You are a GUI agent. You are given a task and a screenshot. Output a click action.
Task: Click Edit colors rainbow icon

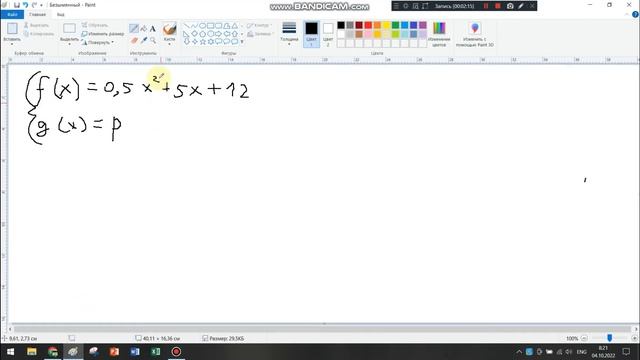tap(439, 28)
